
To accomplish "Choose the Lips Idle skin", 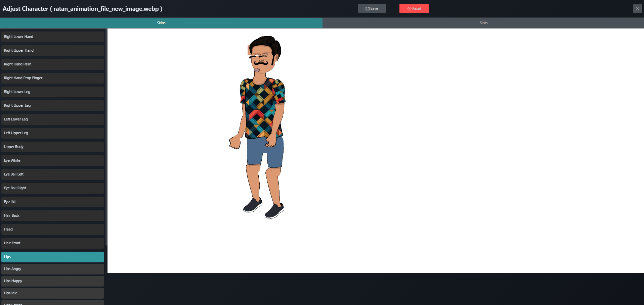I will (x=53, y=293).
